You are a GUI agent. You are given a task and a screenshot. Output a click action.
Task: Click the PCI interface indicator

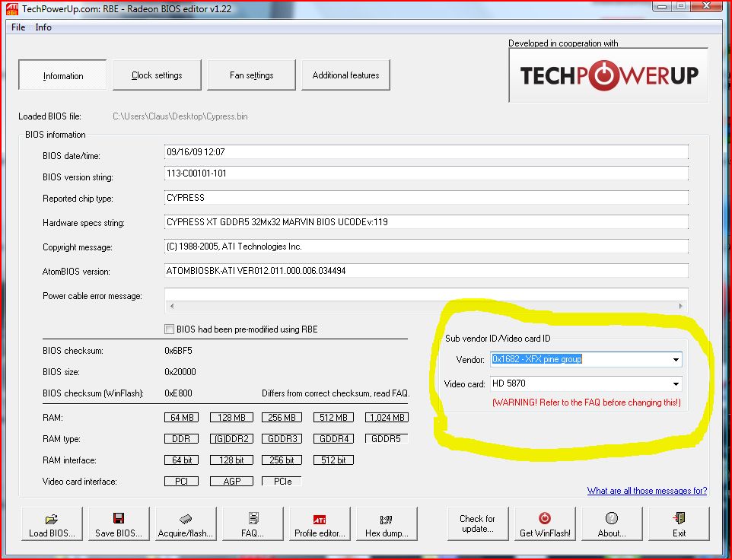click(182, 481)
